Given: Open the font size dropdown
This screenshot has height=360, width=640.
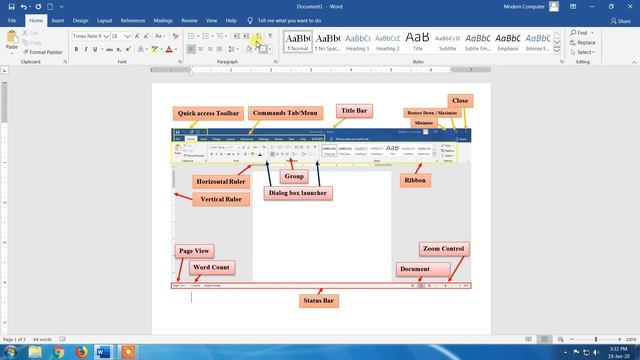Looking at the screenshot, I should click(x=127, y=36).
